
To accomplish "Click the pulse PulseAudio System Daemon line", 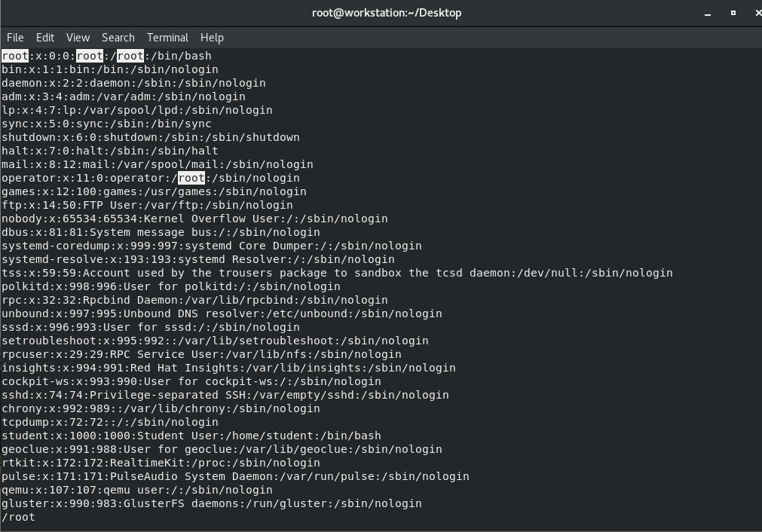I will (236, 476).
